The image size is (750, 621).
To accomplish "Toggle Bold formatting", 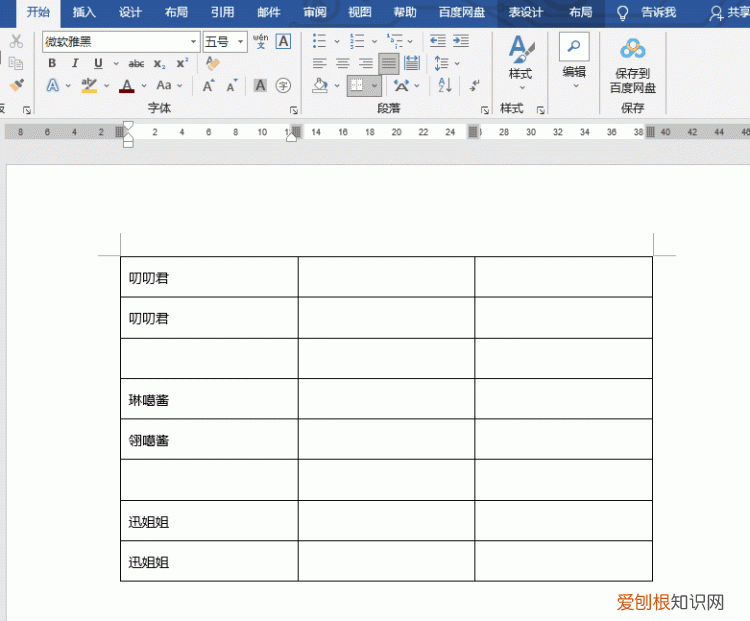I will pos(52,63).
